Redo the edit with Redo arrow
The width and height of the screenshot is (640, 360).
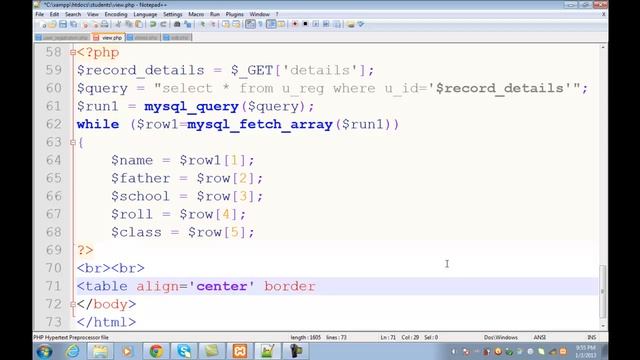coord(163,24)
